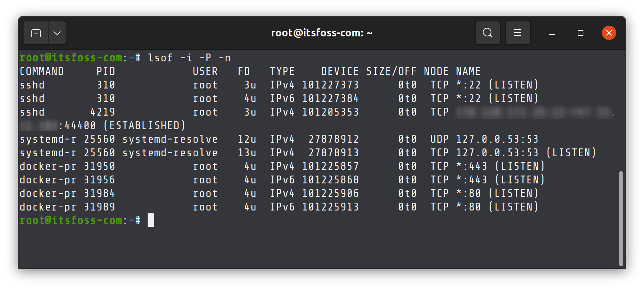644x289 pixels.
Task: Open a new terminal tab
Action: pos(36,33)
